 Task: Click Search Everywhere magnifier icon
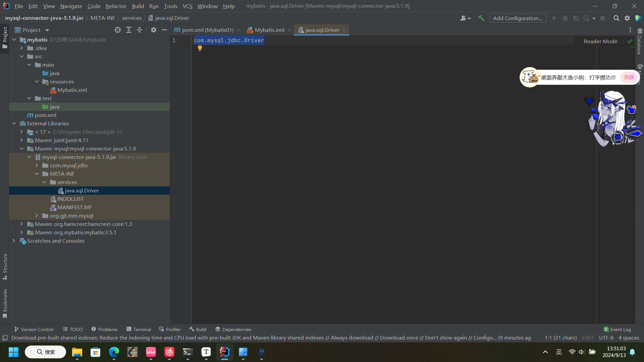[x=616, y=18]
